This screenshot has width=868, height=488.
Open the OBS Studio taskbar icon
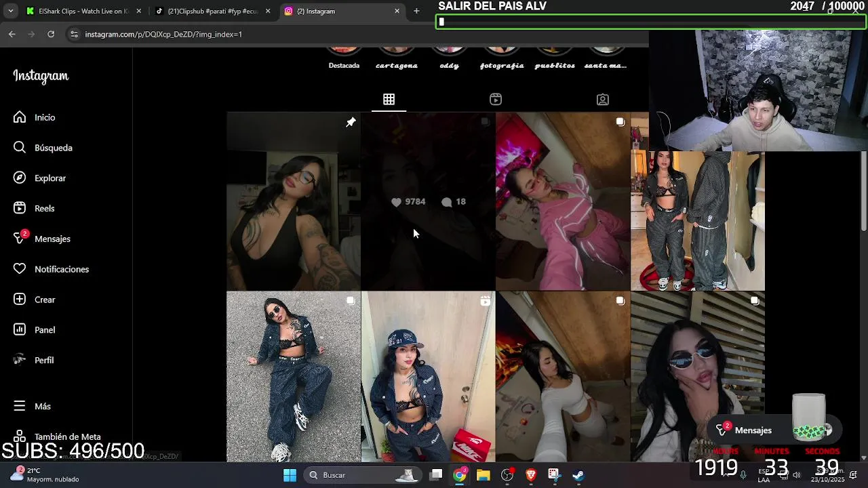pos(507,475)
